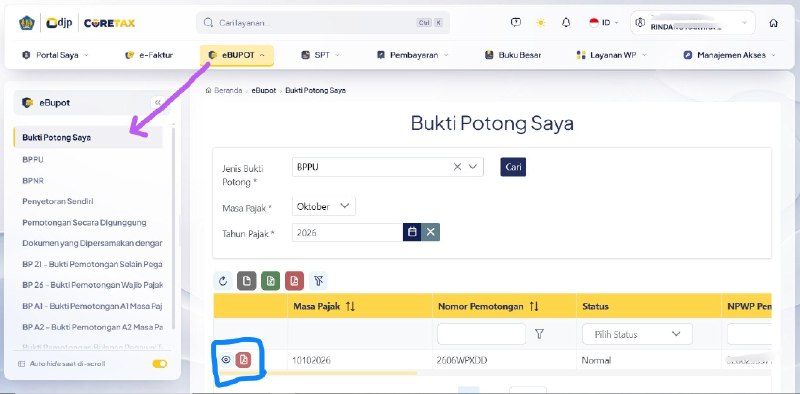Click the table horizontal scrollbar
Viewport: 800px width, 394px height.
coord(318,373)
